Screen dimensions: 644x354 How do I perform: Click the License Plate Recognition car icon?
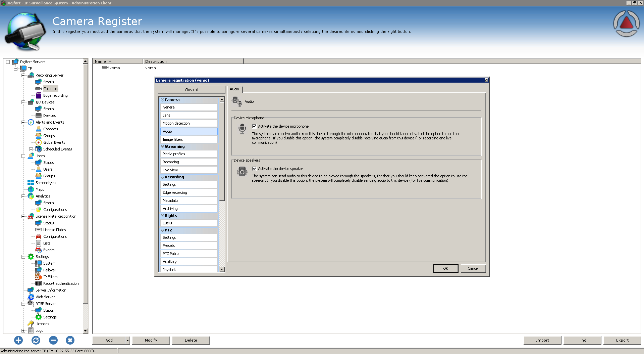click(31, 216)
